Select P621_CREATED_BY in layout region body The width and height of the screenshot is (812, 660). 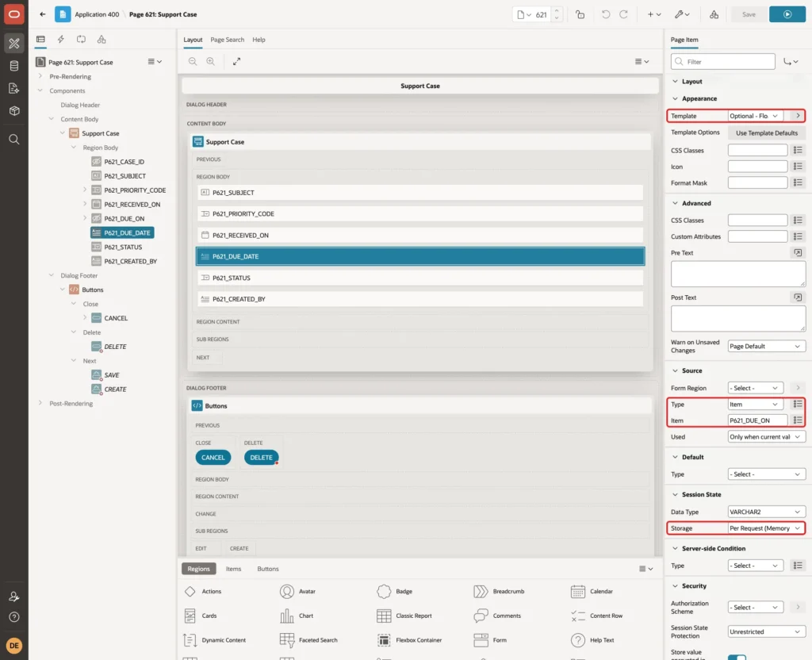(x=420, y=299)
